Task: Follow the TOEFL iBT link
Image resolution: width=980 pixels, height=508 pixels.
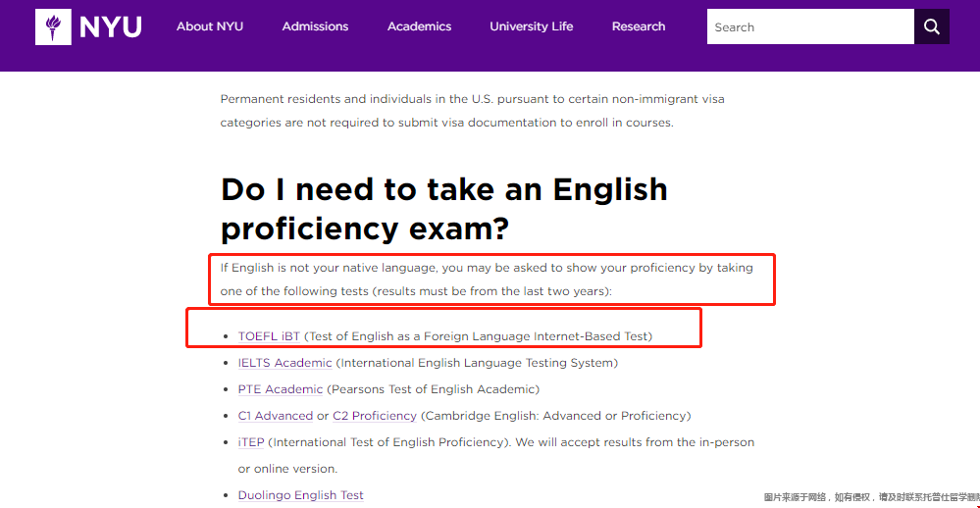Action: click(x=269, y=336)
